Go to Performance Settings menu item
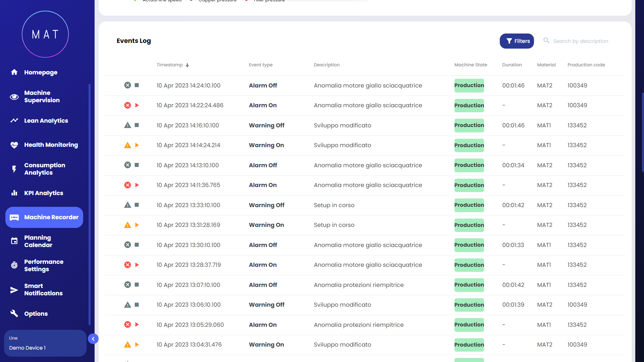This screenshot has height=362, width=644. coord(44,265)
